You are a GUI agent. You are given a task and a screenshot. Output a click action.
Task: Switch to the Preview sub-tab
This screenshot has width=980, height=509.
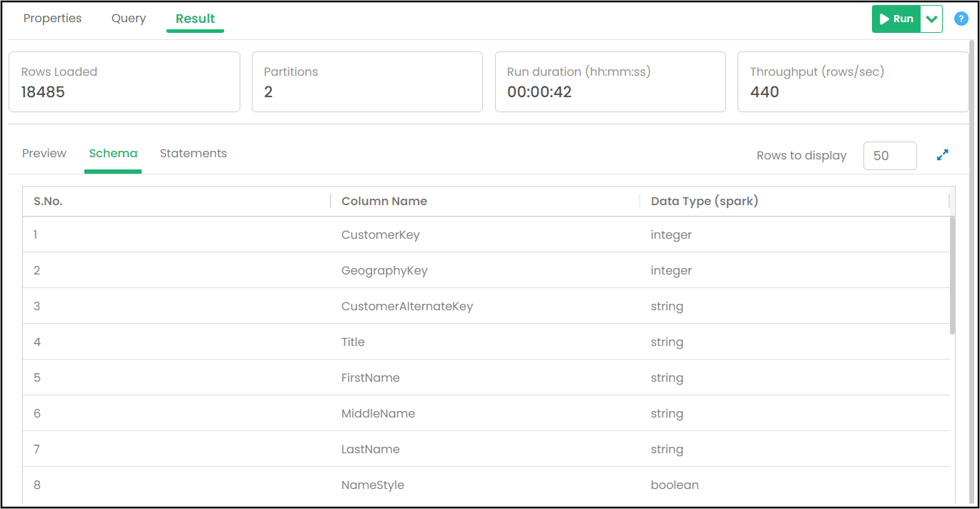click(44, 154)
